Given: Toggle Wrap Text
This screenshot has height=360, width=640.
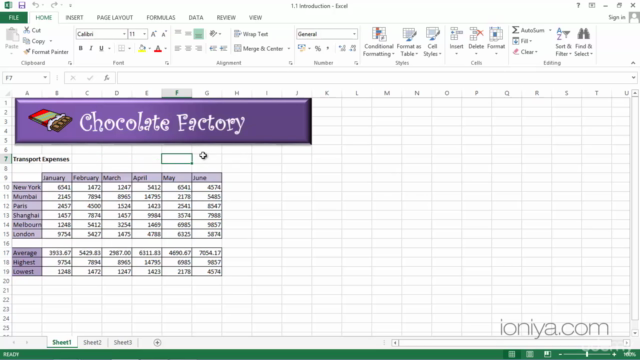Looking at the screenshot, I should pyautogui.click(x=251, y=34).
